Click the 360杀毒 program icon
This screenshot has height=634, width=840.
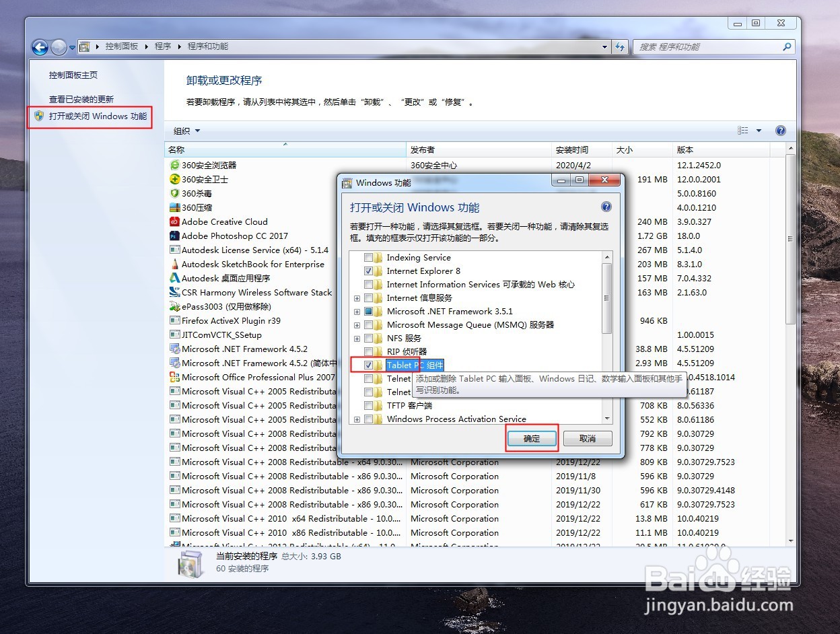(175, 193)
